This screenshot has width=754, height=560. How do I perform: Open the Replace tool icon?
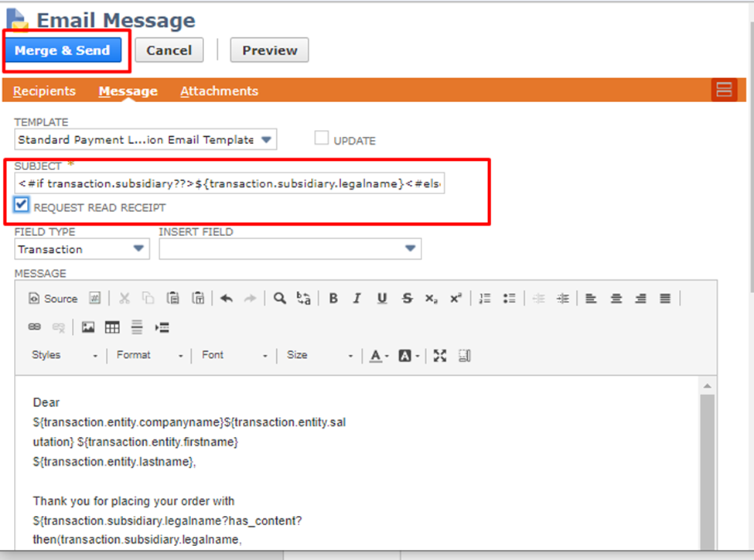(x=303, y=299)
